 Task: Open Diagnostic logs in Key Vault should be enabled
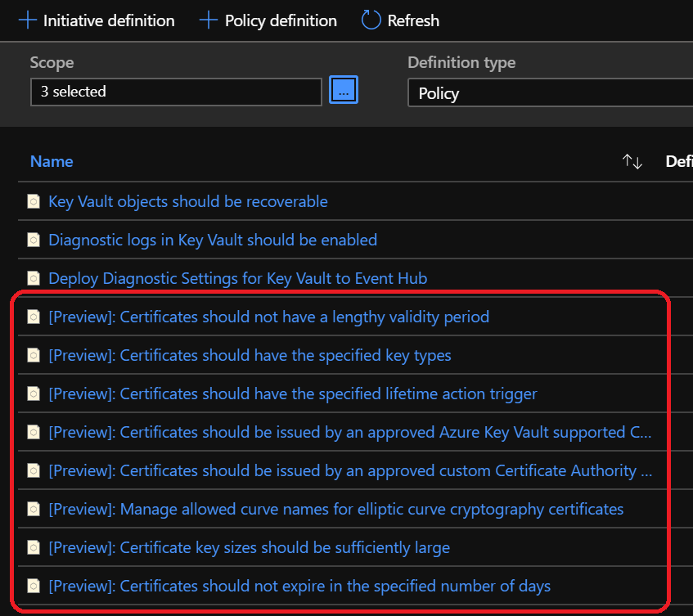(x=213, y=241)
